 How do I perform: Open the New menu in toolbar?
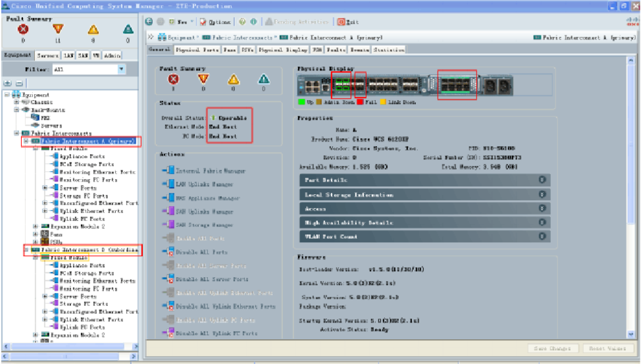pyautogui.click(x=181, y=22)
